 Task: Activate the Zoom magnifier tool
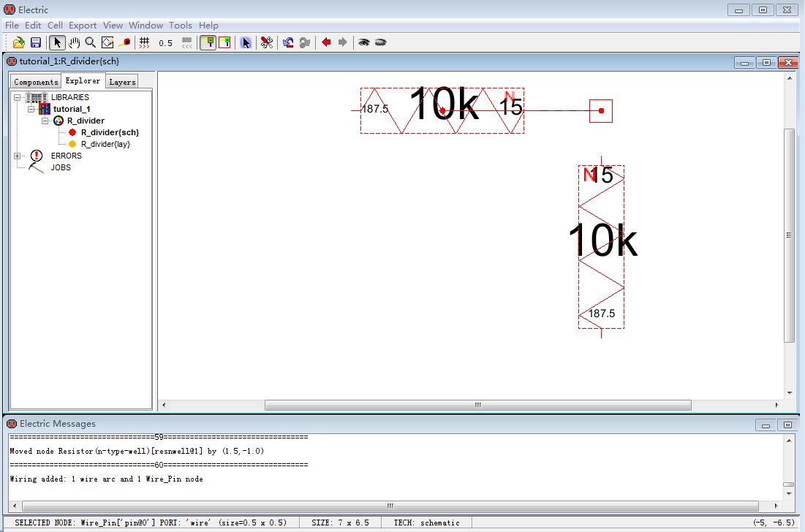click(x=90, y=42)
